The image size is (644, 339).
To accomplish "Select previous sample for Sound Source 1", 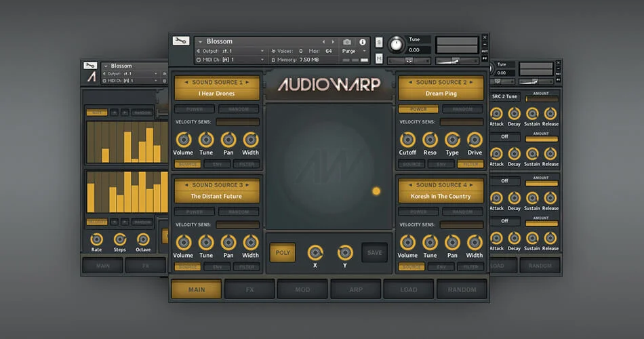I will pyautogui.click(x=186, y=82).
